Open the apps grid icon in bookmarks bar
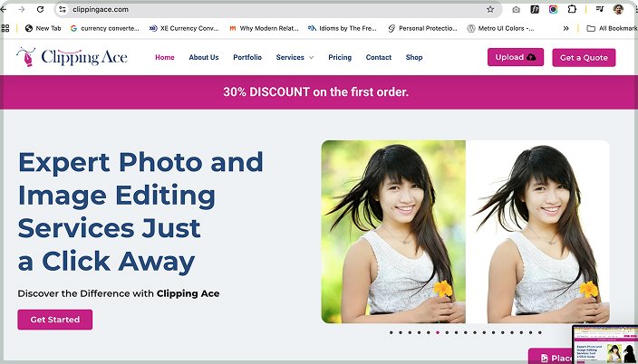The image size is (638, 364). click(x=5, y=28)
